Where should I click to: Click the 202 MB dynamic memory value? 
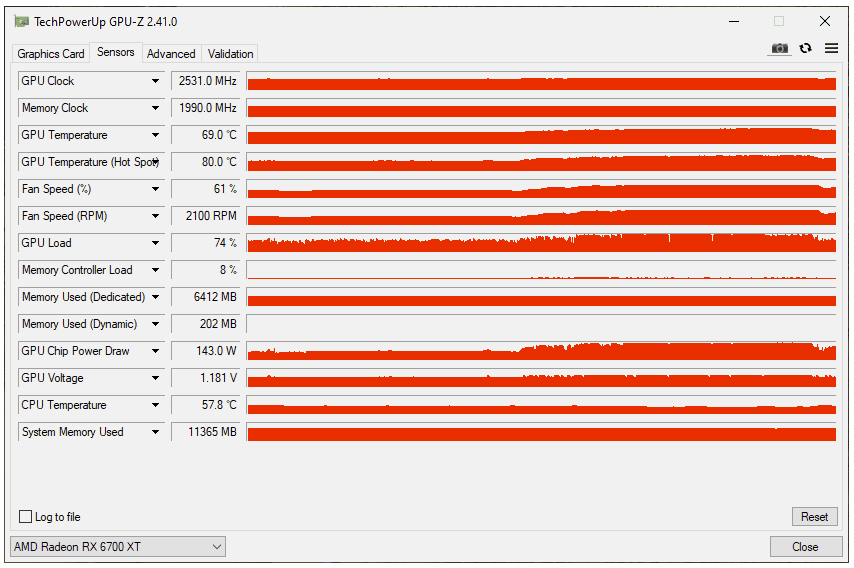[x=206, y=324]
